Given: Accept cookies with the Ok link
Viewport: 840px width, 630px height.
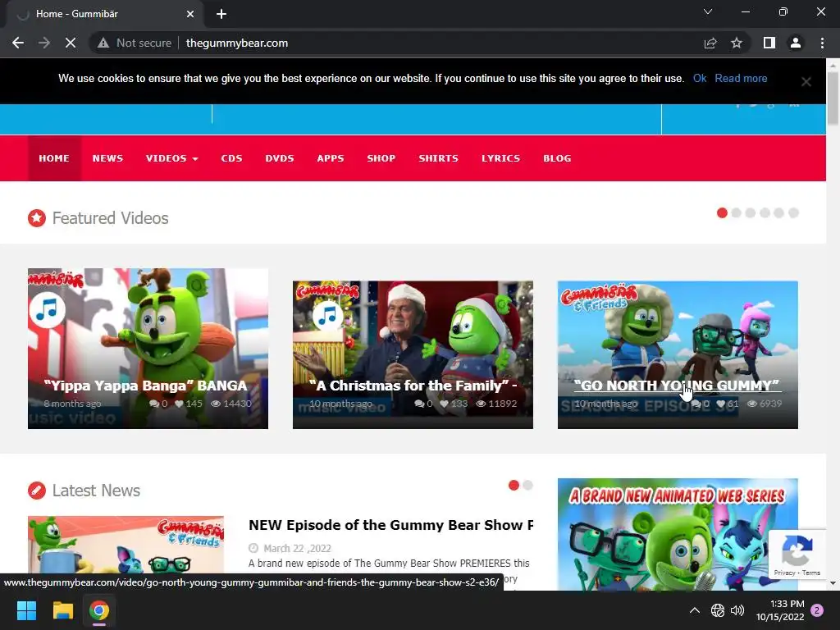Looking at the screenshot, I should [x=700, y=78].
